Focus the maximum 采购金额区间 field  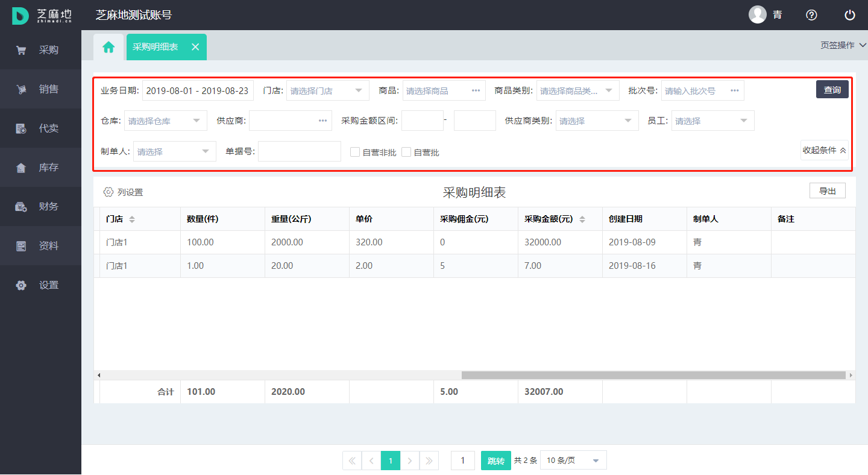point(475,121)
